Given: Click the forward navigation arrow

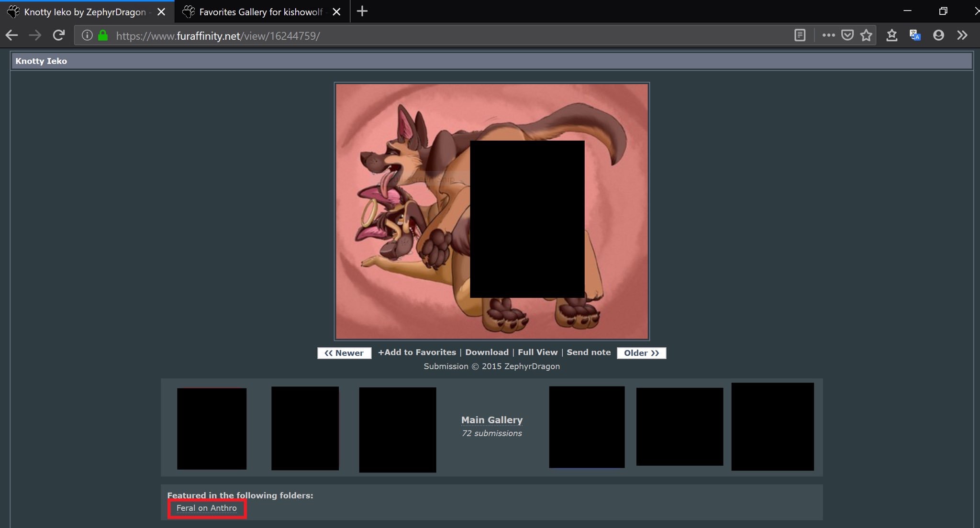Looking at the screenshot, I should pyautogui.click(x=35, y=35).
